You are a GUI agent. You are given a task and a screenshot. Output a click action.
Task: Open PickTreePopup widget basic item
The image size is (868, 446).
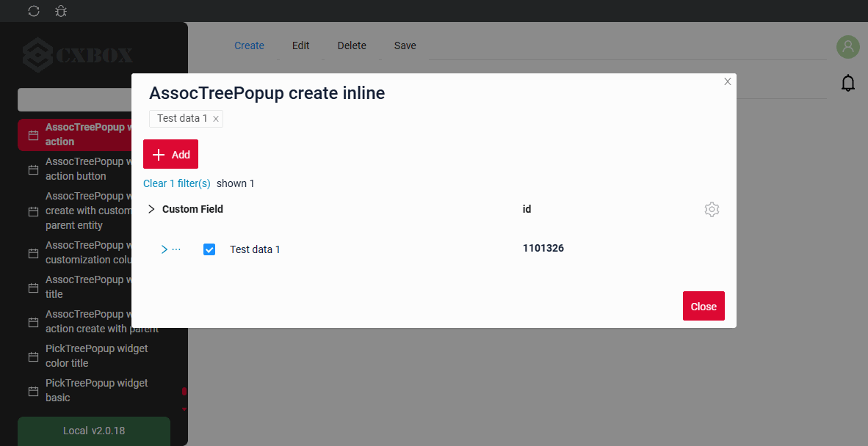(x=94, y=390)
